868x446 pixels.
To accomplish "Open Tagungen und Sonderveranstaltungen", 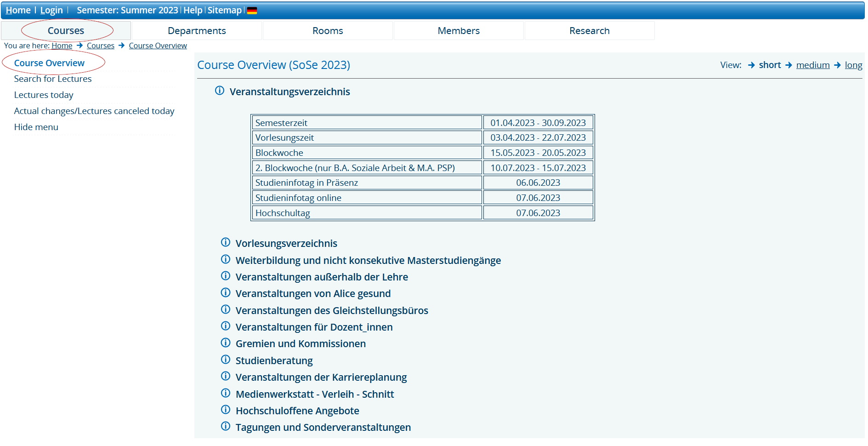I will [x=323, y=427].
